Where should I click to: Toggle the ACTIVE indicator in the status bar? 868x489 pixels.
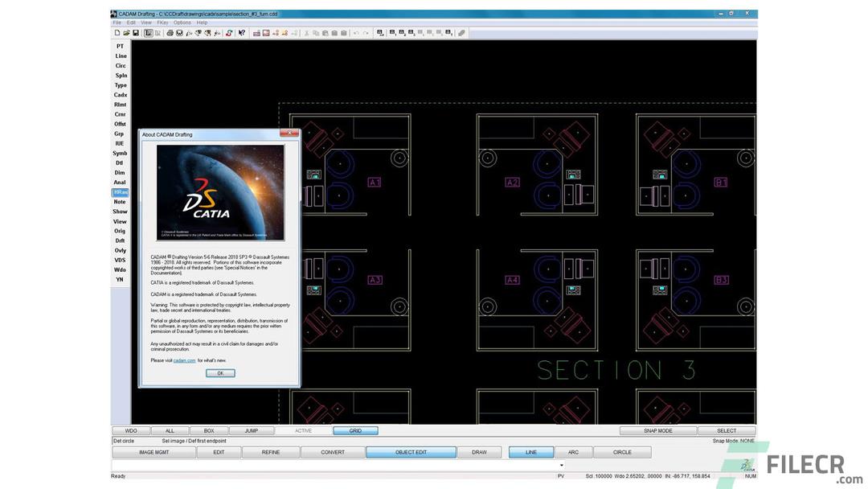304,430
